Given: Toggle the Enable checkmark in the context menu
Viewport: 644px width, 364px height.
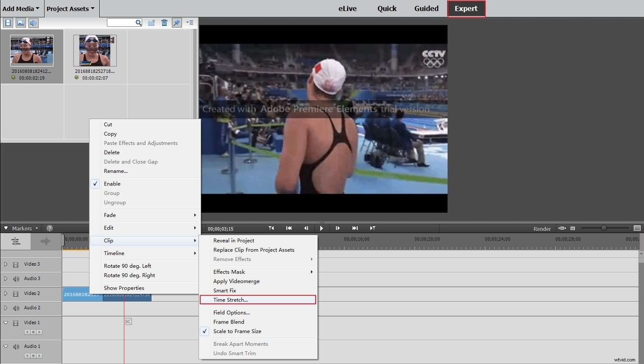Looking at the screenshot, I should tap(95, 183).
